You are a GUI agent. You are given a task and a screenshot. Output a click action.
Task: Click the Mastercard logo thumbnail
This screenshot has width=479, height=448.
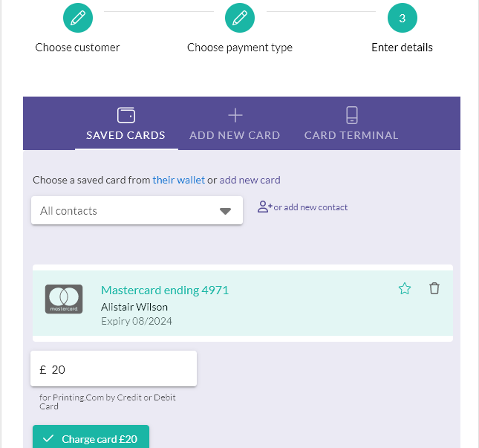(64, 299)
